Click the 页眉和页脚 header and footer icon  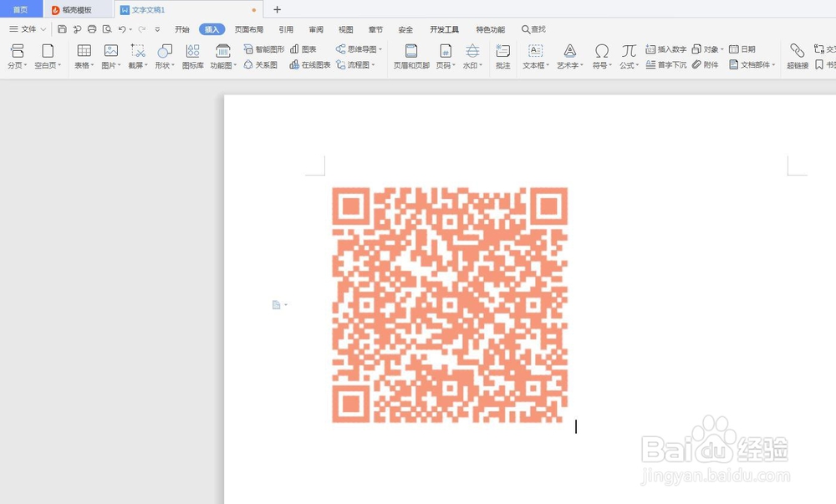click(x=411, y=51)
